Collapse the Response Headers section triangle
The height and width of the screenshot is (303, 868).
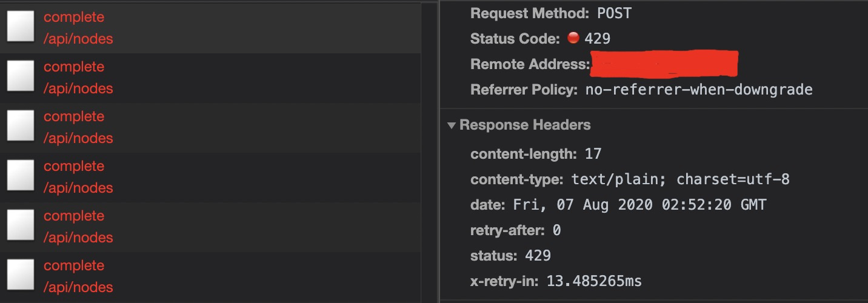452,125
